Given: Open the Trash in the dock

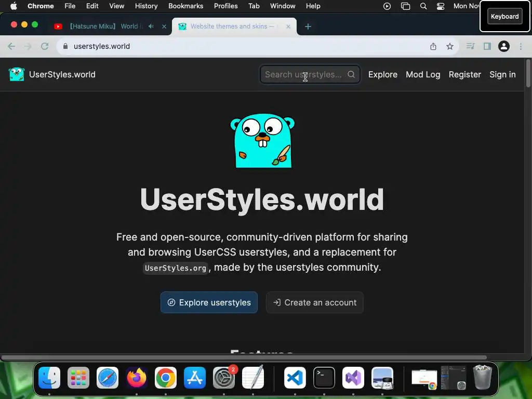Looking at the screenshot, I should click(483, 377).
